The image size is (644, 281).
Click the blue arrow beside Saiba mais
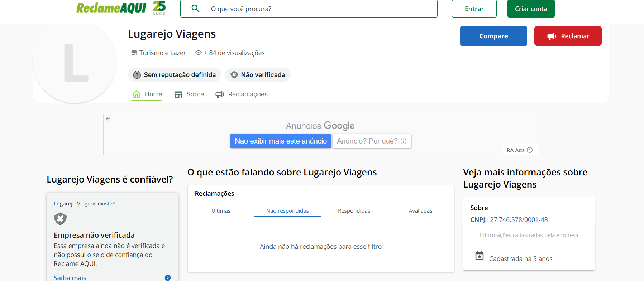(x=168, y=278)
